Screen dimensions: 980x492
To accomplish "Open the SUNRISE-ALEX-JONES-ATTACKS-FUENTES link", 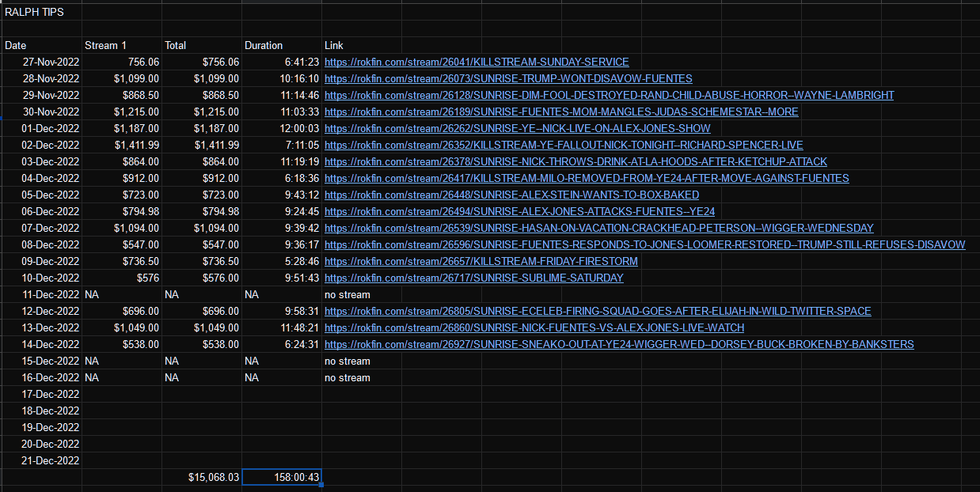I will point(519,211).
